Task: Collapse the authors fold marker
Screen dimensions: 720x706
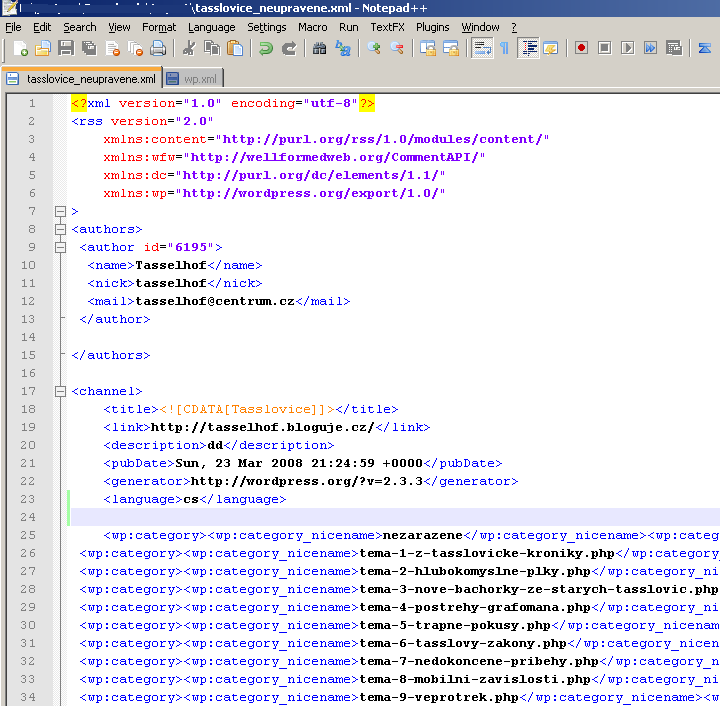Action: click(60, 229)
